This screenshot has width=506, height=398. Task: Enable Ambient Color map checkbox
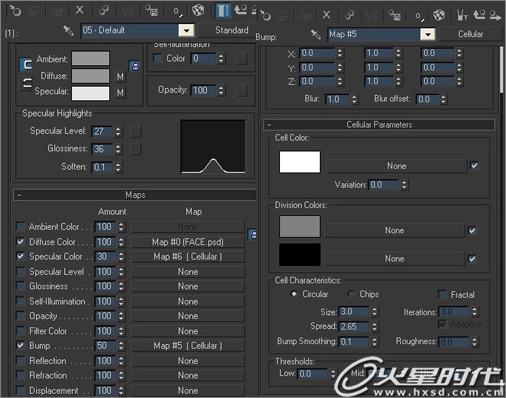(20, 227)
